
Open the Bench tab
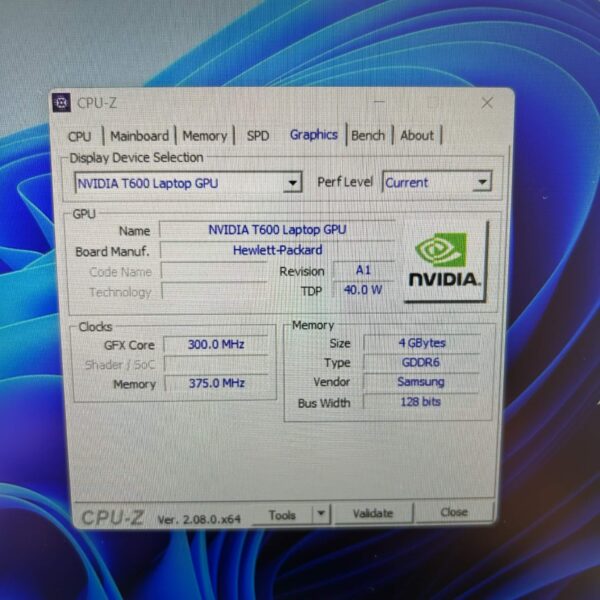tap(368, 135)
